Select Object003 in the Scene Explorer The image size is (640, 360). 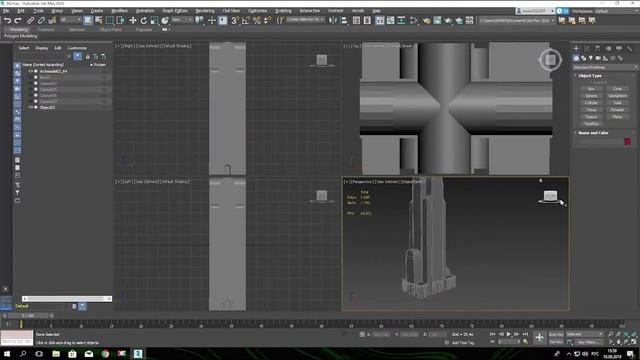pos(47,107)
